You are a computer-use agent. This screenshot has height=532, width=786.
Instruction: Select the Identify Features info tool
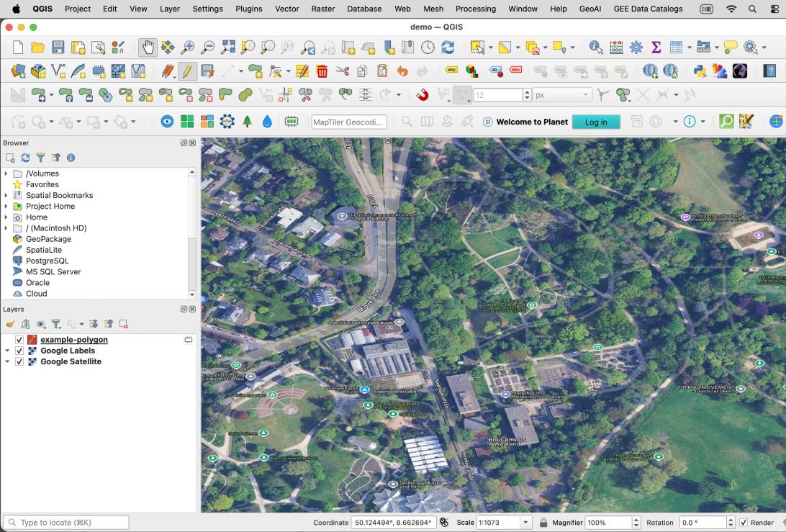coord(595,48)
